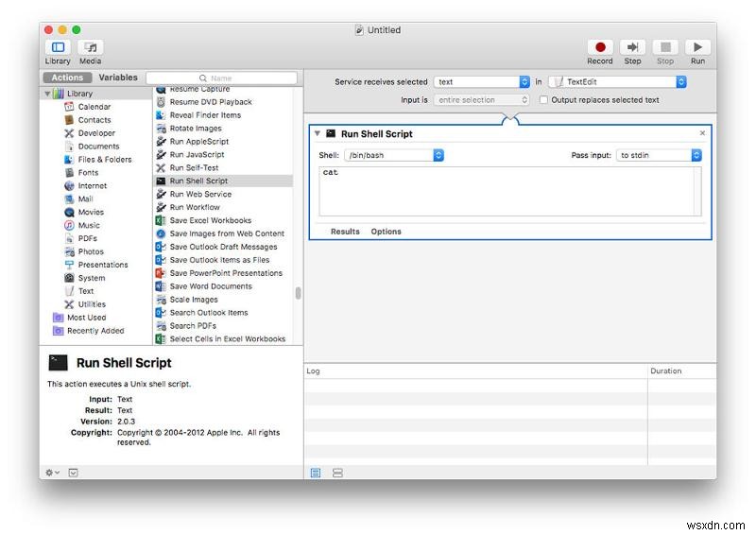This screenshot has height=535, width=756.
Task: Show the variables view icon beside log icon
Action: click(x=337, y=473)
